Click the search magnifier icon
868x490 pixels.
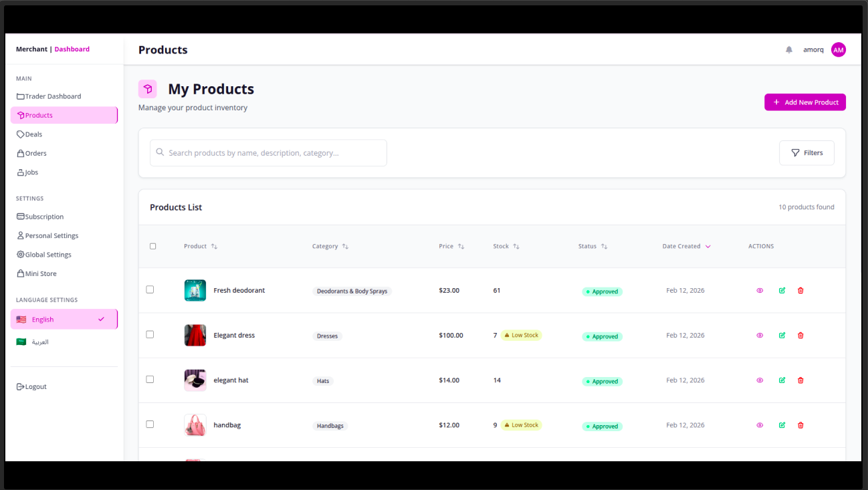pyautogui.click(x=160, y=152)
